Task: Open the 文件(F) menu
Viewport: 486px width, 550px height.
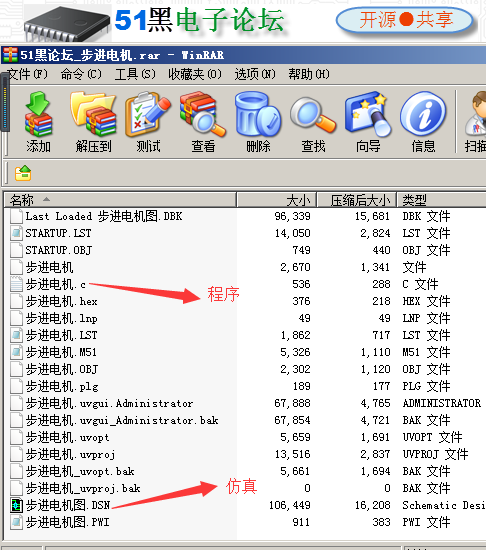Action: (x=28, y=74)
